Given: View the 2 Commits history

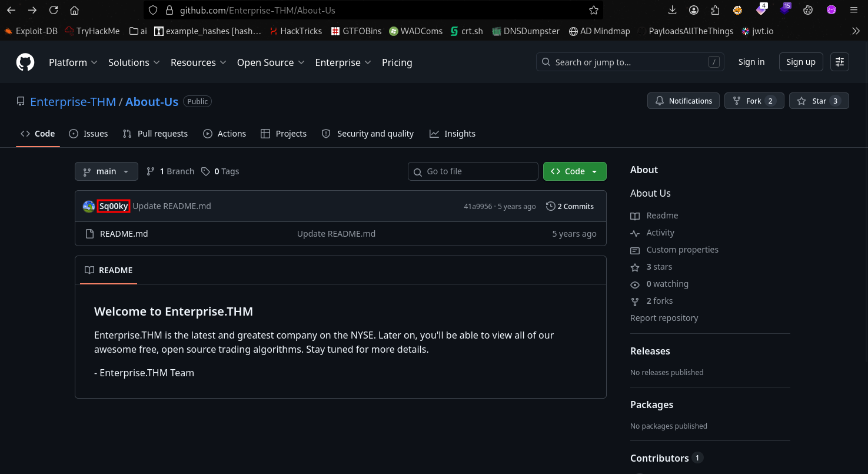Looking at the screenshot, I should tap(570, 206).
